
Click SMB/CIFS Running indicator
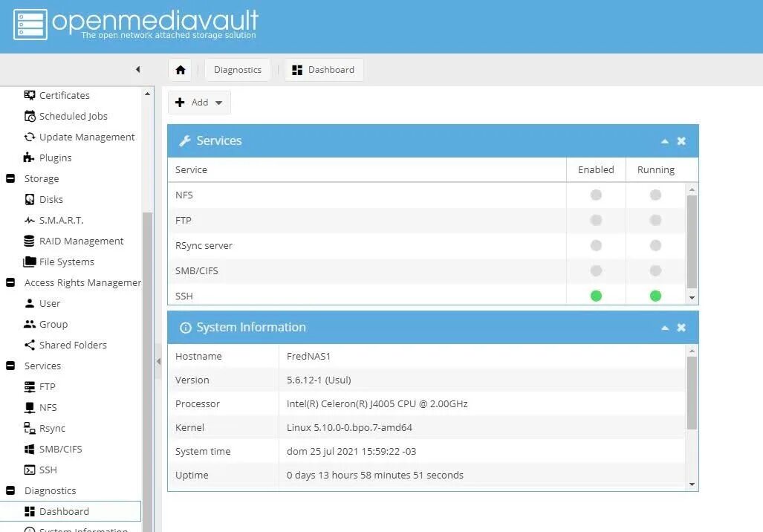[x=655, y=270]
